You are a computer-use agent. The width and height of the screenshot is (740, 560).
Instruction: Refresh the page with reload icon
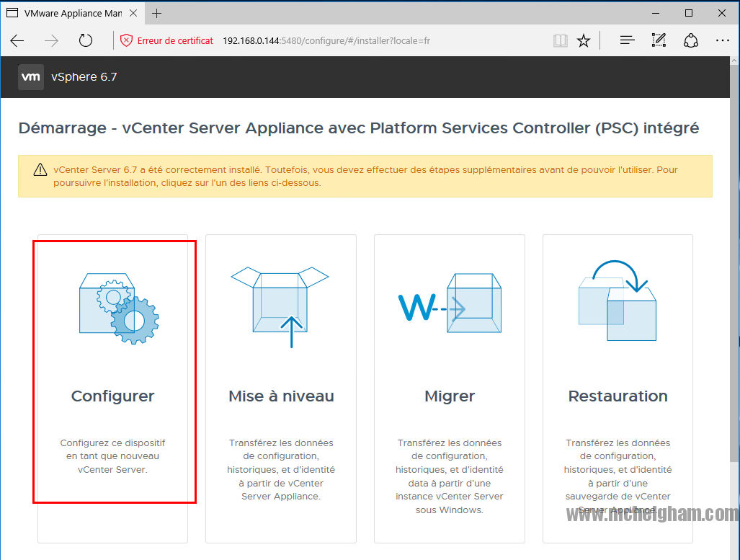[86, 40]
